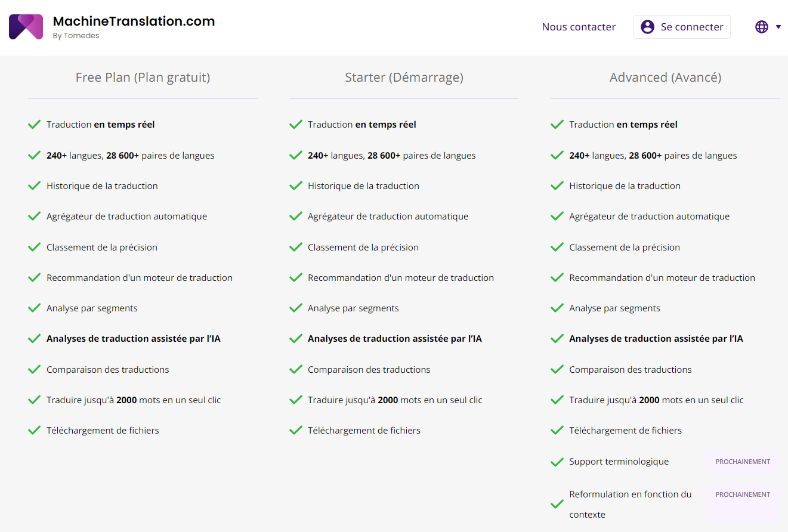Select the Advanced (Avancé) heading
Image resolution: width=788 pixels, height=532 pixels.
(x=665, y=78)
